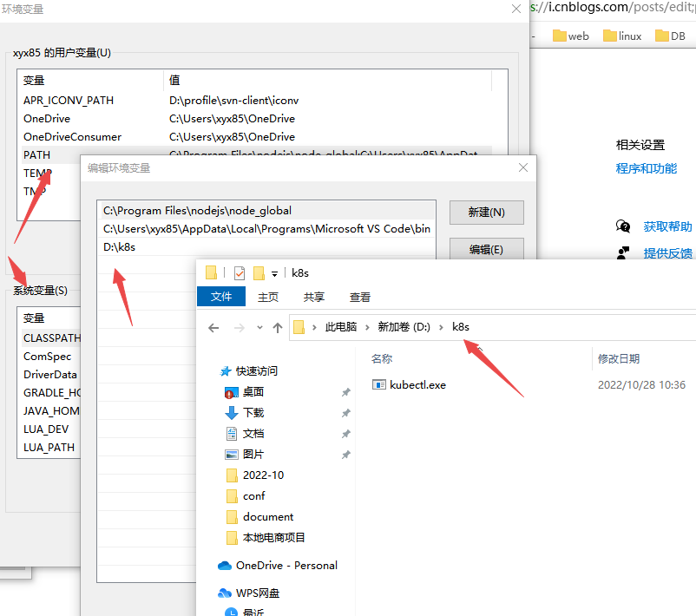This screenshot has height=616, width=696.
Task: Select the OneDrive user variable row
Action: [x=257, y=119]
